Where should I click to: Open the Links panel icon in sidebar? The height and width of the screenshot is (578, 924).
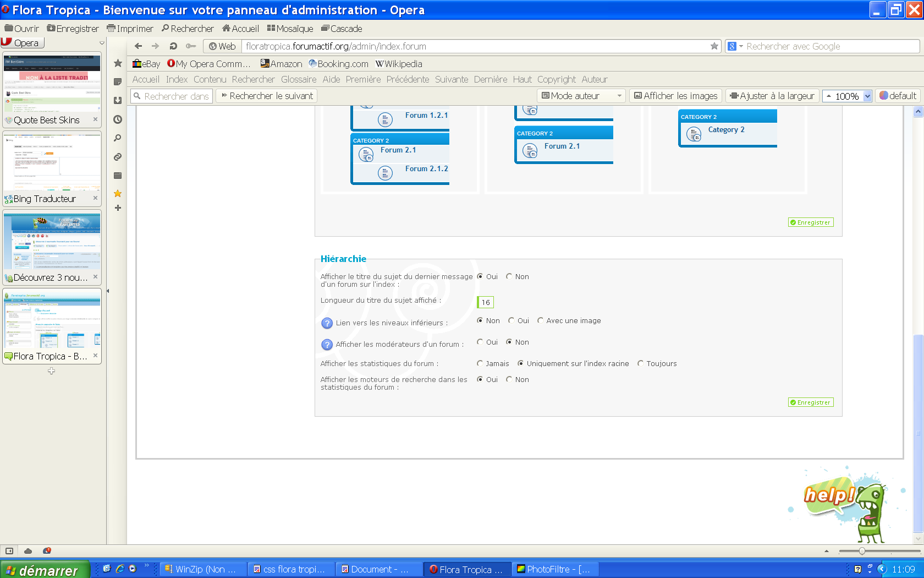click(x=118, y=157)
